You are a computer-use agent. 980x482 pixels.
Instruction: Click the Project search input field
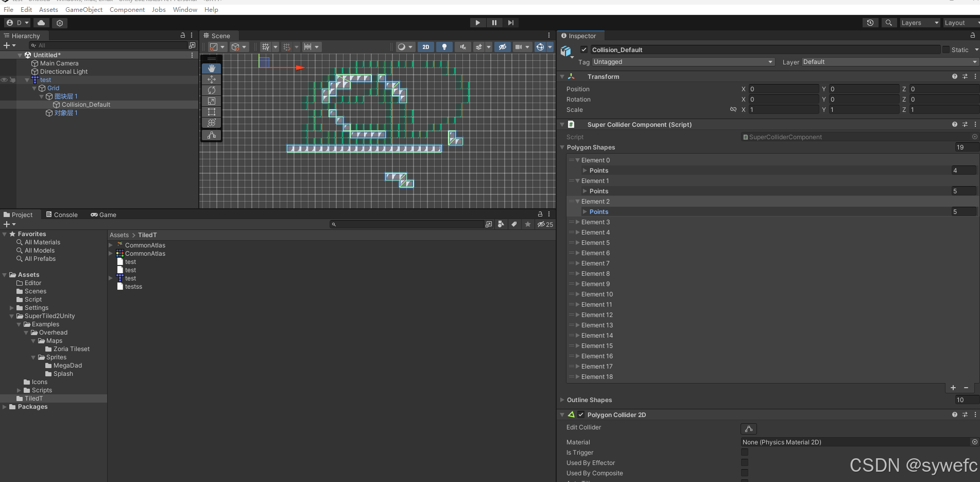[x=407, y=224]
